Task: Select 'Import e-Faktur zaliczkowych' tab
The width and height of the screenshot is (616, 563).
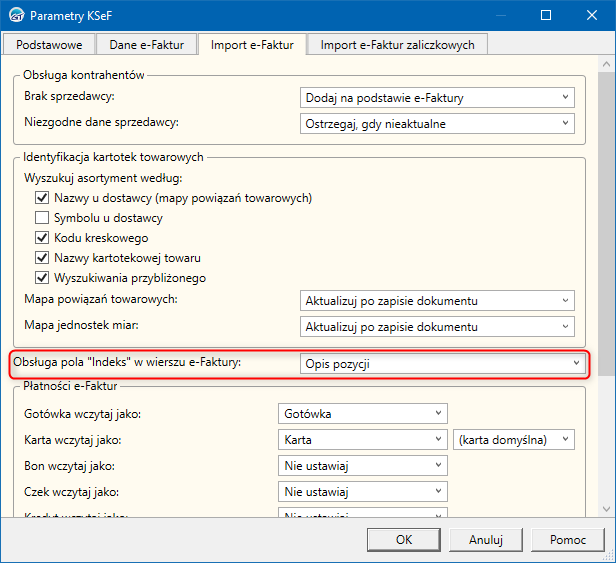Action: point(398,44)
